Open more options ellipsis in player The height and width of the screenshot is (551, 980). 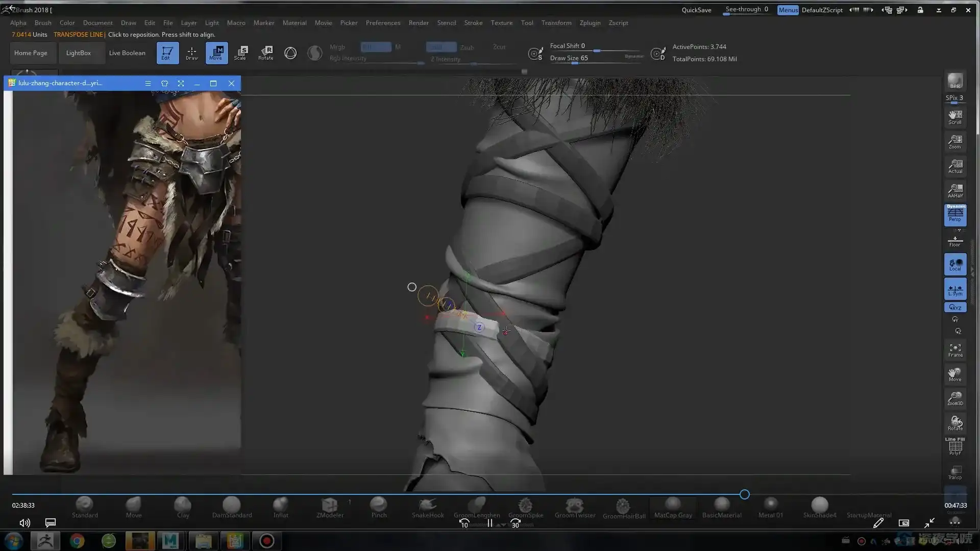pos(954,523)
